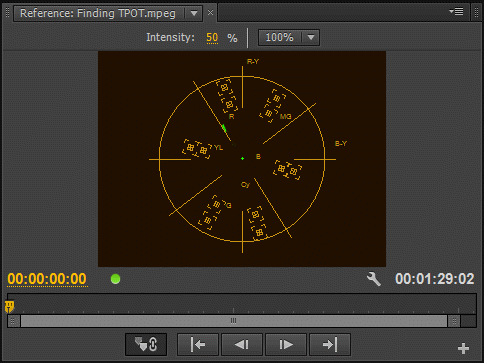Screen dimensions: 484x363
Task: Click the time ruler bar
Action: [242, 303]
